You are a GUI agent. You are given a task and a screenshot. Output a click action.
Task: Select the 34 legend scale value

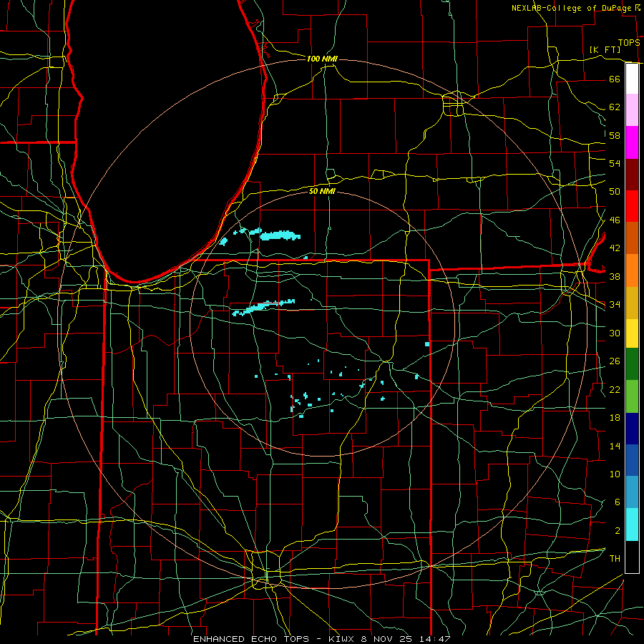[x=615, y=305]
